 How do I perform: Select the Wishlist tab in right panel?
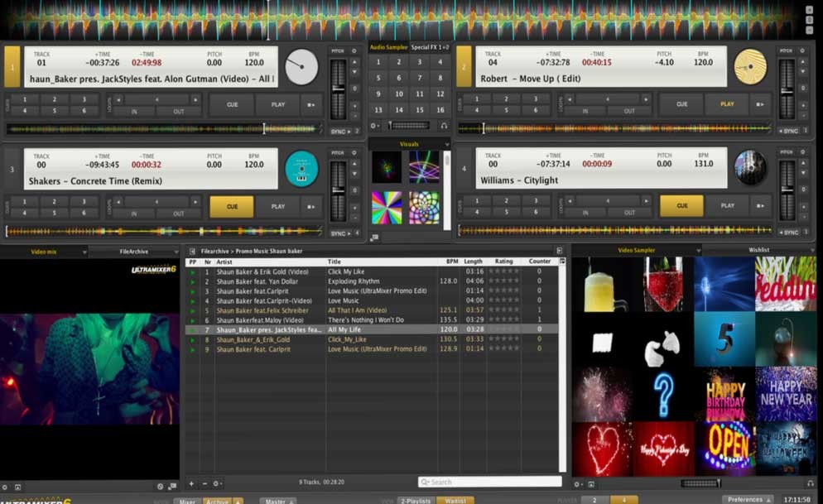click(x=758, y=250)
